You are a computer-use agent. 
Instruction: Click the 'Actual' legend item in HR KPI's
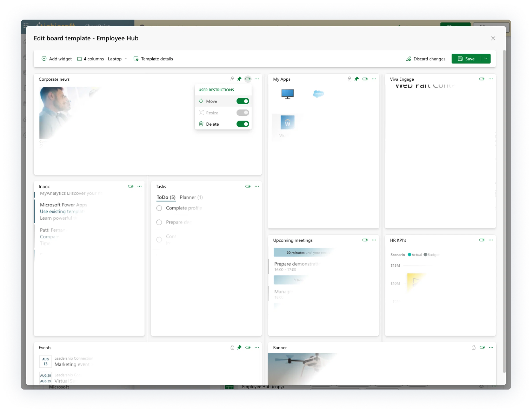tap(415, 255)
